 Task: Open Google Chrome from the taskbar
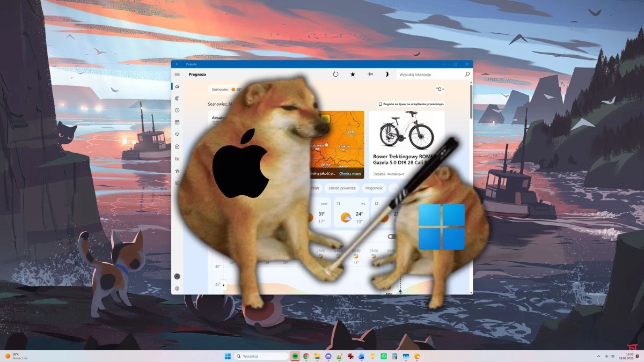[306, 356]
